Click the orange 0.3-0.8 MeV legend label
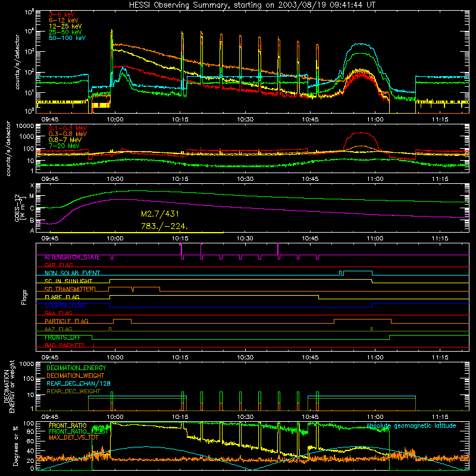This screenshot has width=476, height=476. (68, 134)
